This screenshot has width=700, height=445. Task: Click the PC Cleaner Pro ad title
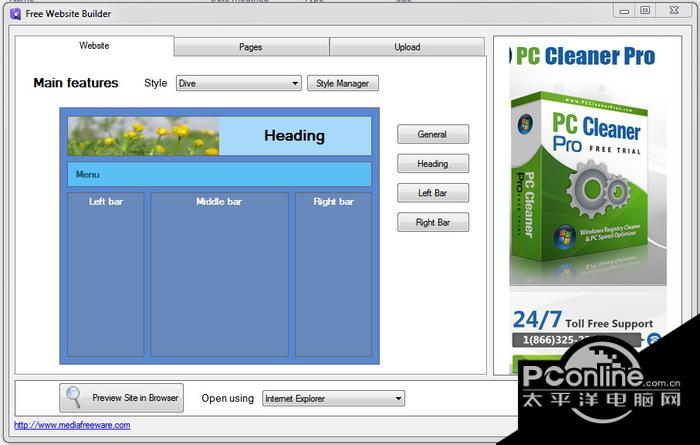(x=583, y=56)
